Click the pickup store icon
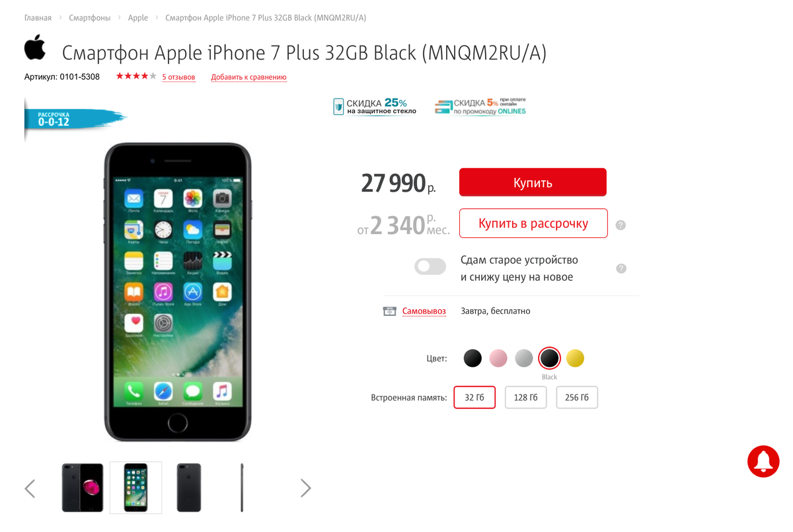 (x=390, y=311)
